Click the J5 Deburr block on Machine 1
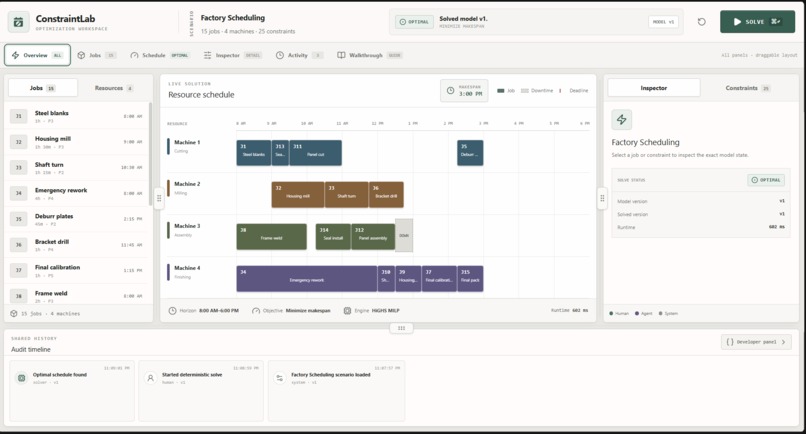 470,153
